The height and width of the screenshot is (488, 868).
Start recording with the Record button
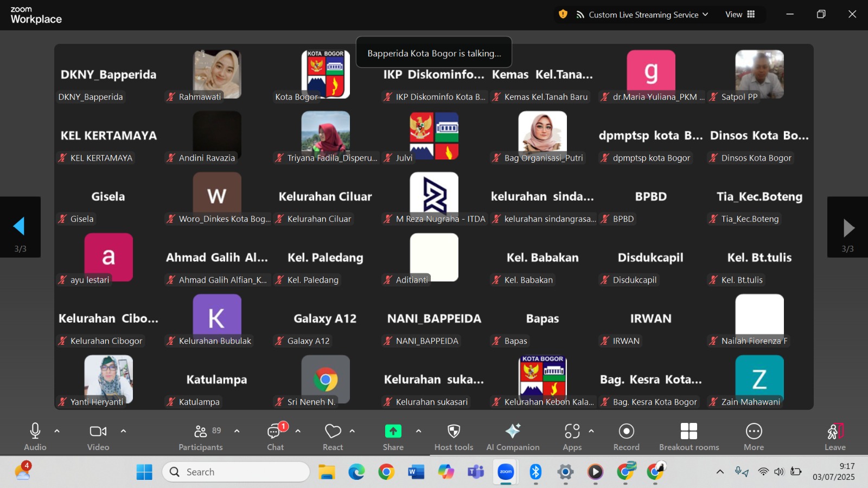click(x=626, y=436)
